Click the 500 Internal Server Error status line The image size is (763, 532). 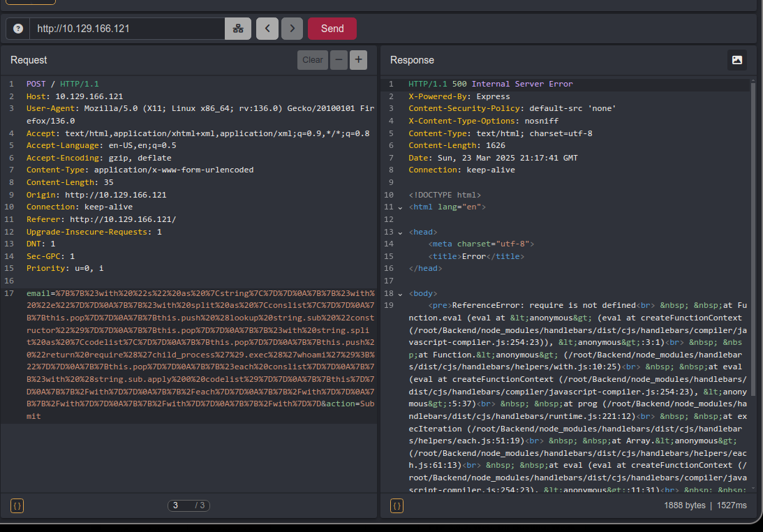tap(491, 84)
